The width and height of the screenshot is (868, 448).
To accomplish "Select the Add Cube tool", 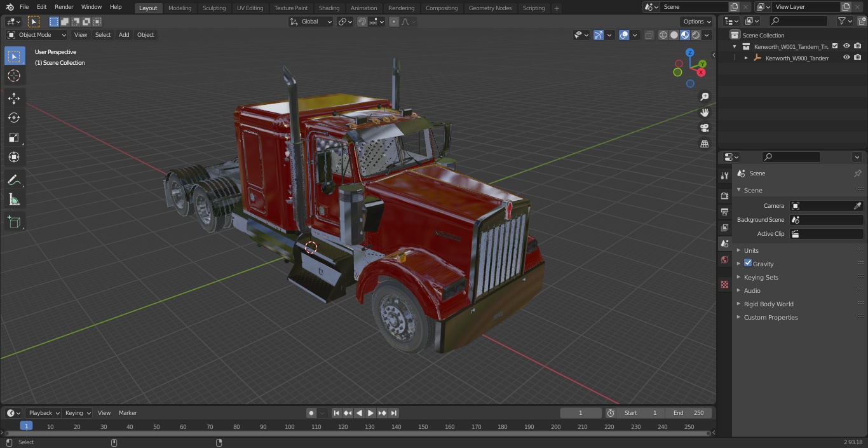I will click(14, 222).
